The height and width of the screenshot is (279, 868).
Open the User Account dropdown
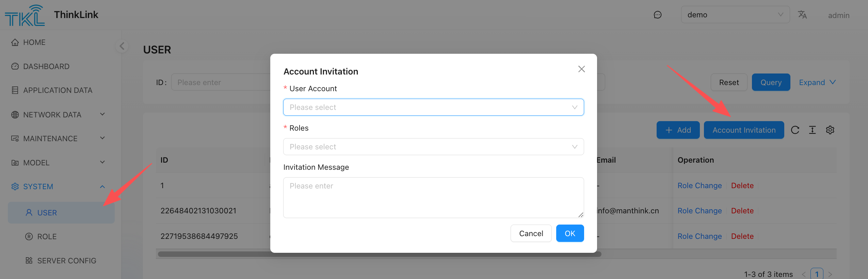(x=433, y=107)
